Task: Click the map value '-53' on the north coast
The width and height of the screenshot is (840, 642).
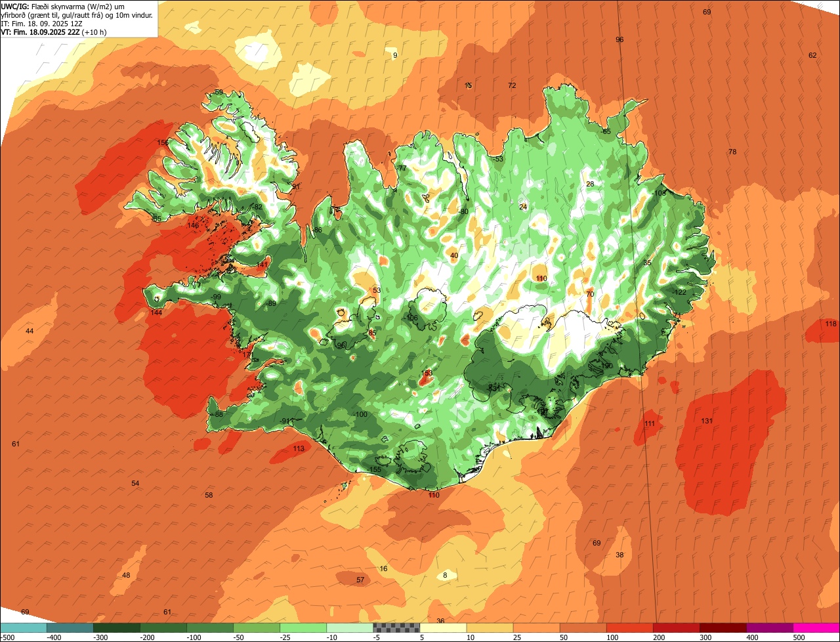Action: [497, 160]
